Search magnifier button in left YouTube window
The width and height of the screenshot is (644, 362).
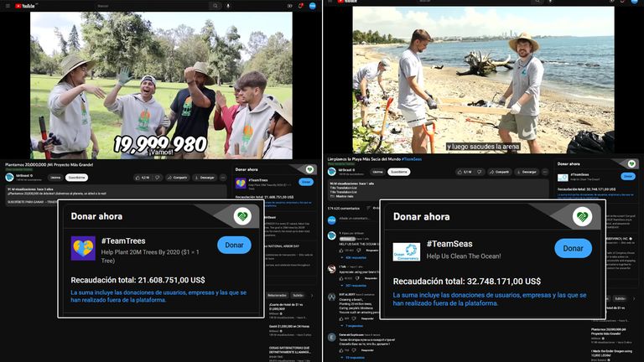(216, 6)
